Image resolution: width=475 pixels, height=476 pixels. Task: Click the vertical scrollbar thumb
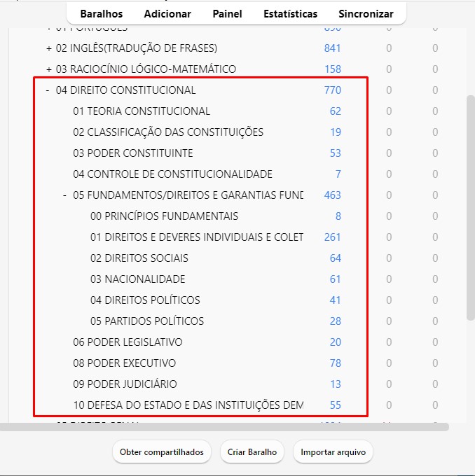click(471, 208)
